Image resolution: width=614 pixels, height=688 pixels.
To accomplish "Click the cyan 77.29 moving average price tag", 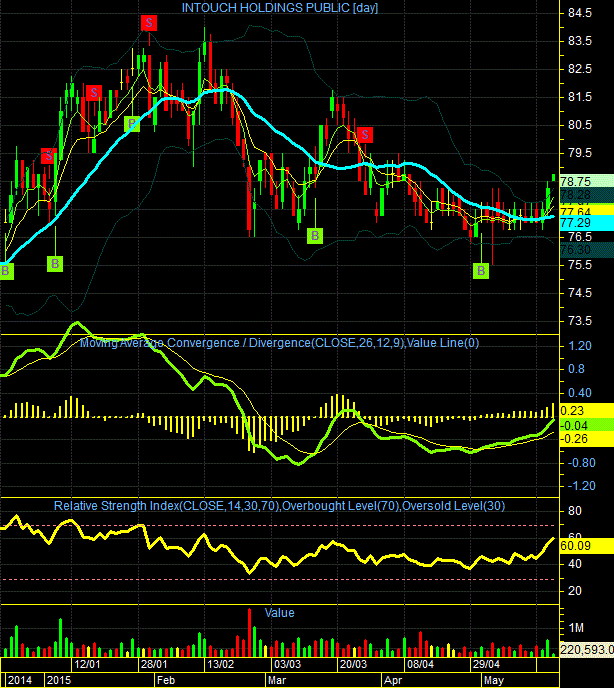I will coord(587,223).
